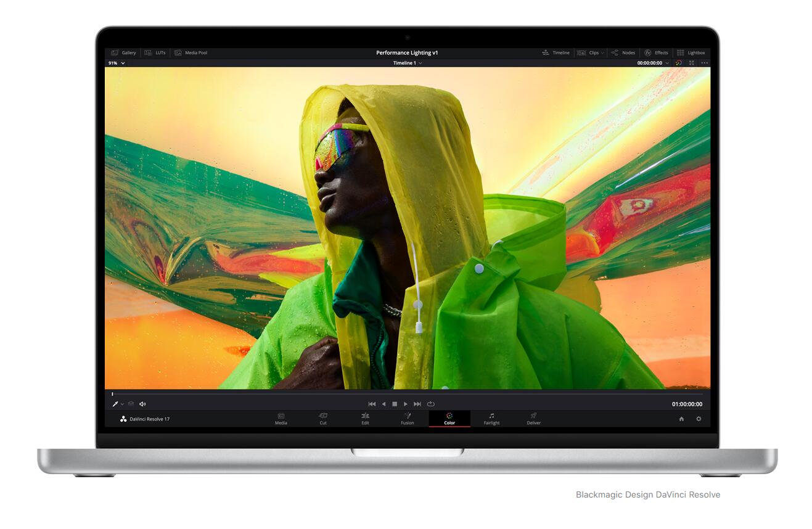Open the Lightbox view
Screen dimensions: 812x529
(x=691, y=53)
